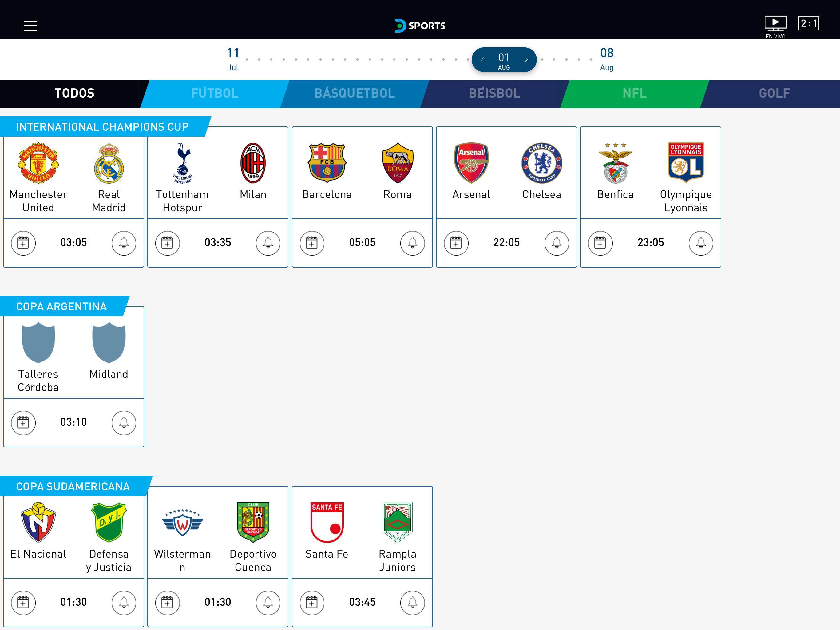Image resolution: width=840 pixels, height=630 pixels.
Task: Add Manchester United vs Real Madrid to calendar
Action: tap(23, 243)
